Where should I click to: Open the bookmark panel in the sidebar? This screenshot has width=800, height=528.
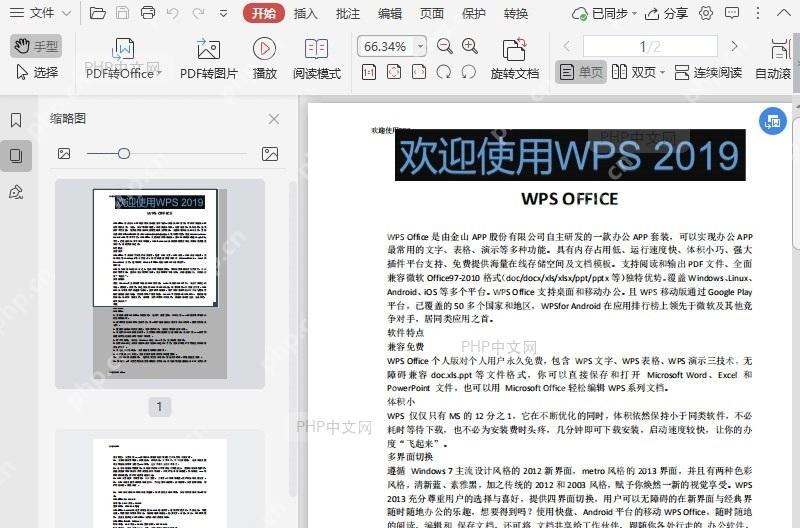(x=16, y=120)
